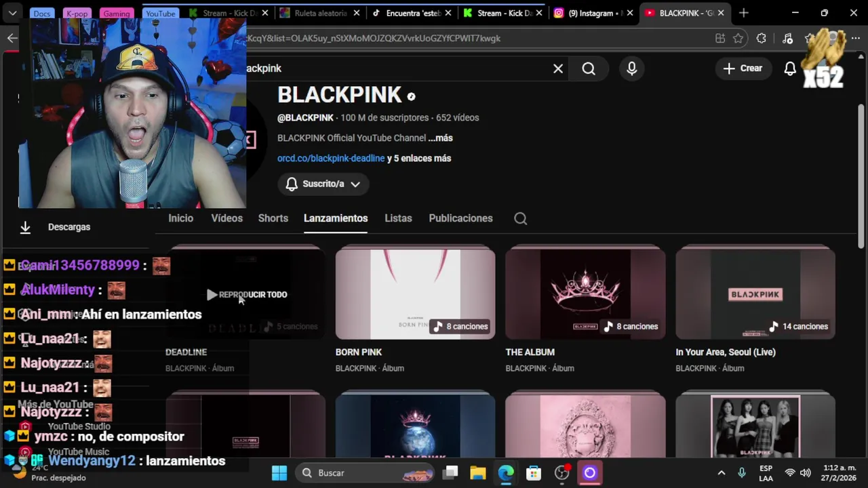Show hidden system tray icons
Viewport: 868px width, 488px height.
click(x=722, y=473)
